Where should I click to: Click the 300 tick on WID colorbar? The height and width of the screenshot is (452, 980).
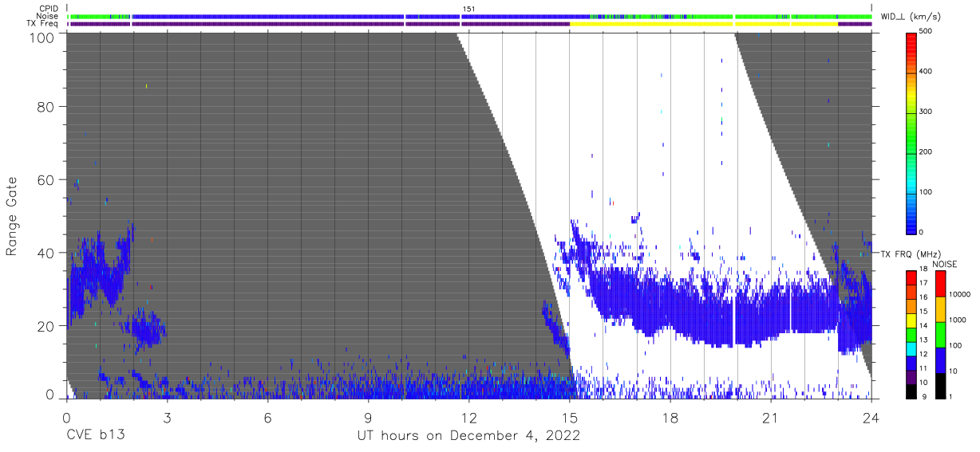[927, 112]
